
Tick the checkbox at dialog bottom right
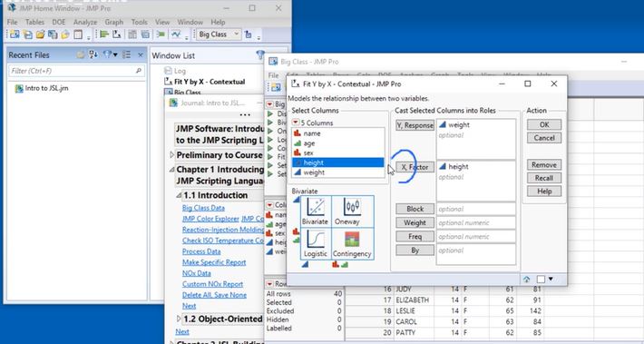[x=541, y=280]
